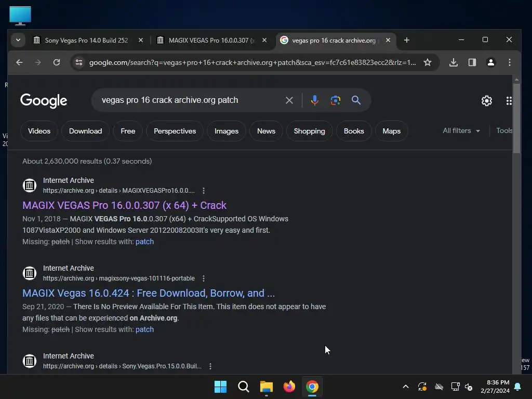View site information icon in address bar
This screenshot has height=399, width=532.
tap(79, 62)
